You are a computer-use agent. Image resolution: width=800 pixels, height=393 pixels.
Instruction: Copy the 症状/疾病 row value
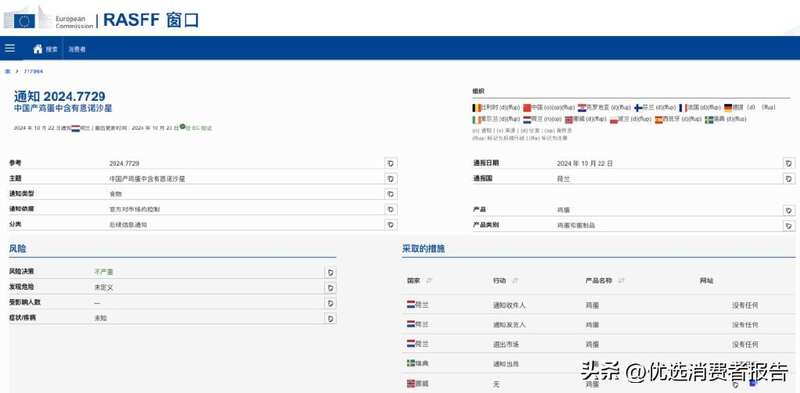331,318
